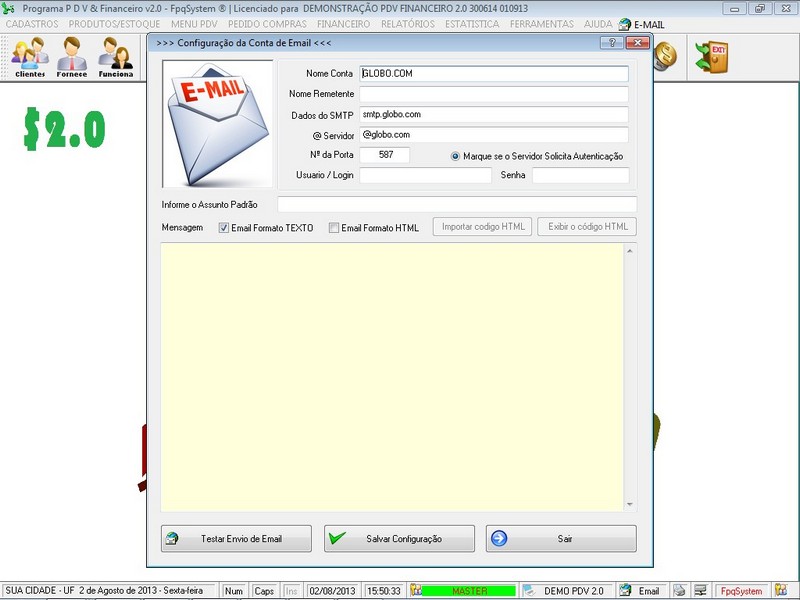This screenshot has height=600, width=800.
Task: Click the 02/08/2013 date in status bar
Action: 332,591
